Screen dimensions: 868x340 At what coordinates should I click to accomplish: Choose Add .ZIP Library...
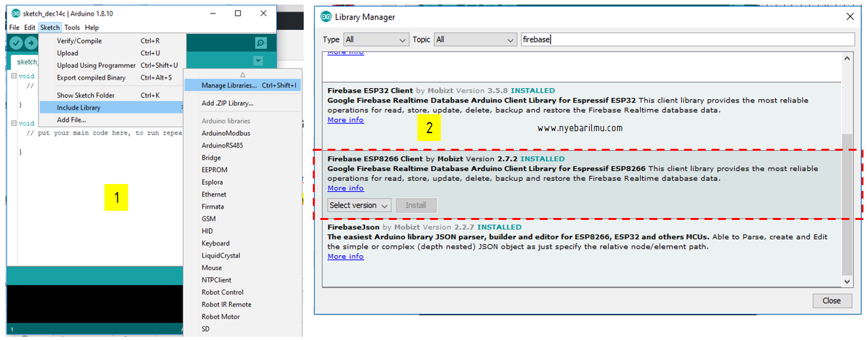pyautogui.click(x=242, y=103)
